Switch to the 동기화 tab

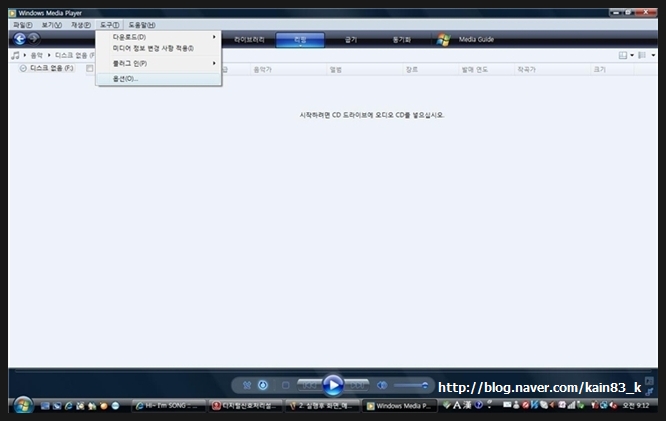click(401, 40)
